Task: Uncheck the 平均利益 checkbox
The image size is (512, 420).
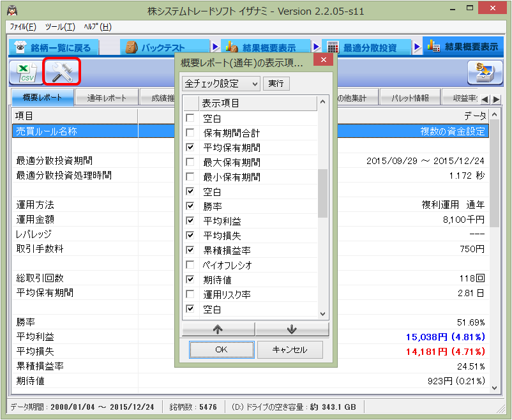Action: [x=190, y=220]
